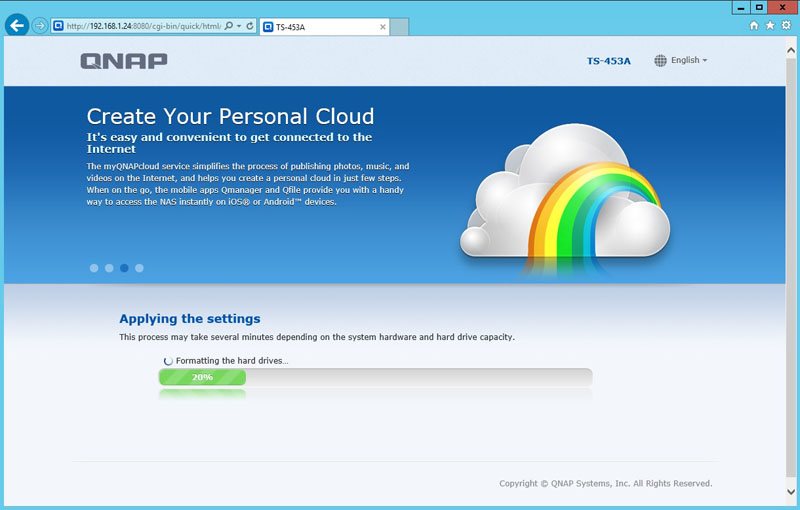Click the page scrollbar up arrow

(x=791, y=50)
